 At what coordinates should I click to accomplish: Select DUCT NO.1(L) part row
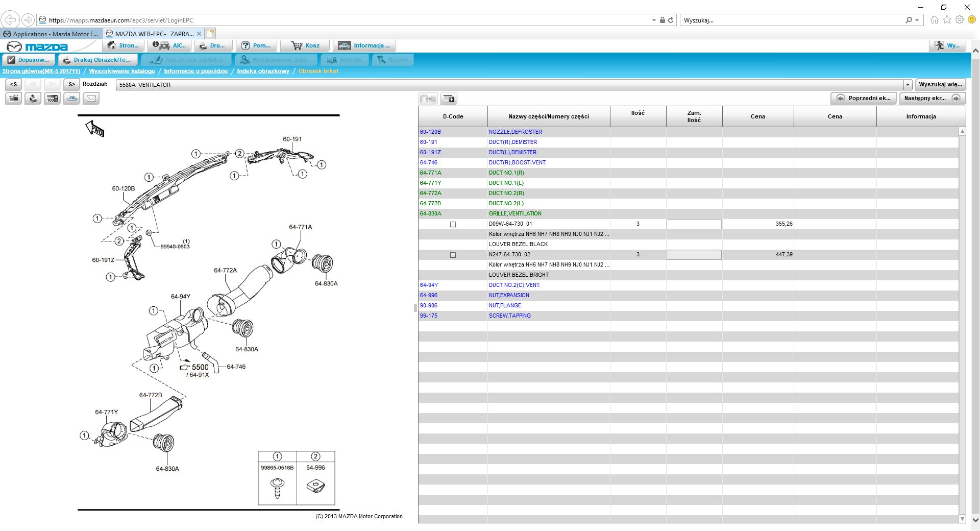click(x=688, y=183)
